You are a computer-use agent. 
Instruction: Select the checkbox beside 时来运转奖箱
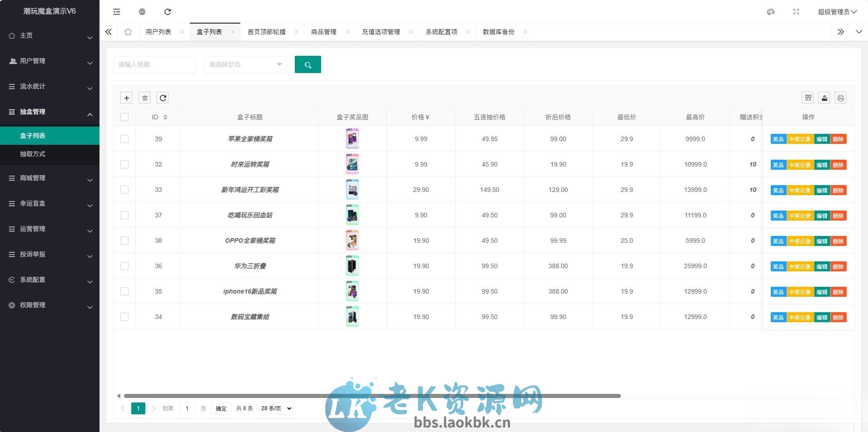pyautogui.click(x=124, y=164)
